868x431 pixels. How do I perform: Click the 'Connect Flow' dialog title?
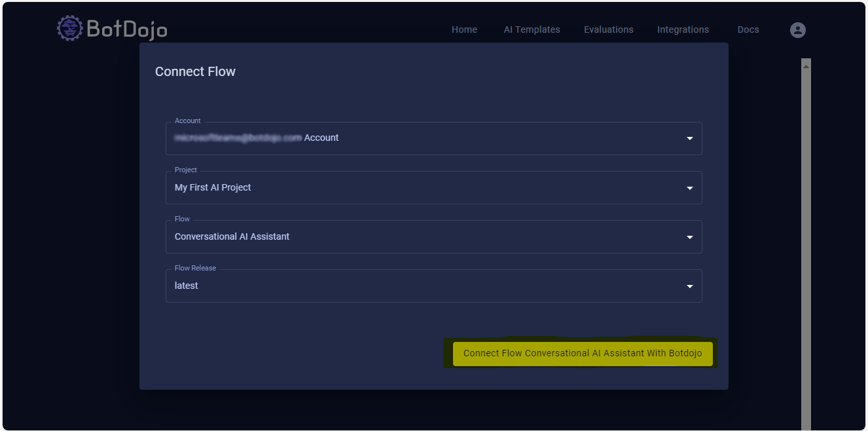pos(195,71)
